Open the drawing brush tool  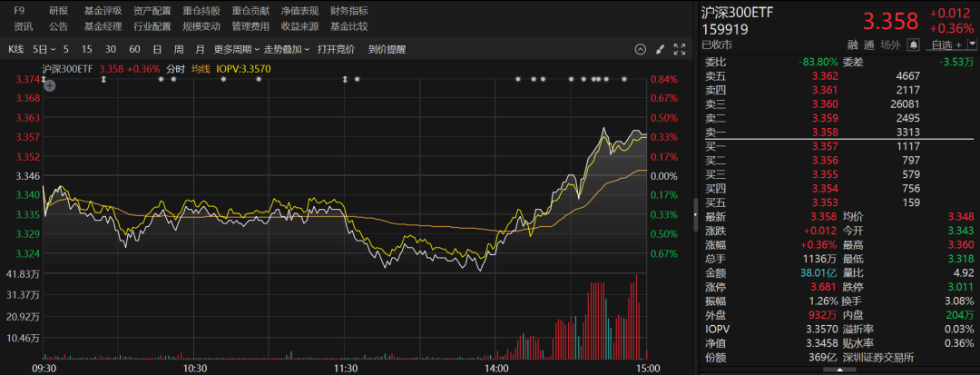point(660,49)
